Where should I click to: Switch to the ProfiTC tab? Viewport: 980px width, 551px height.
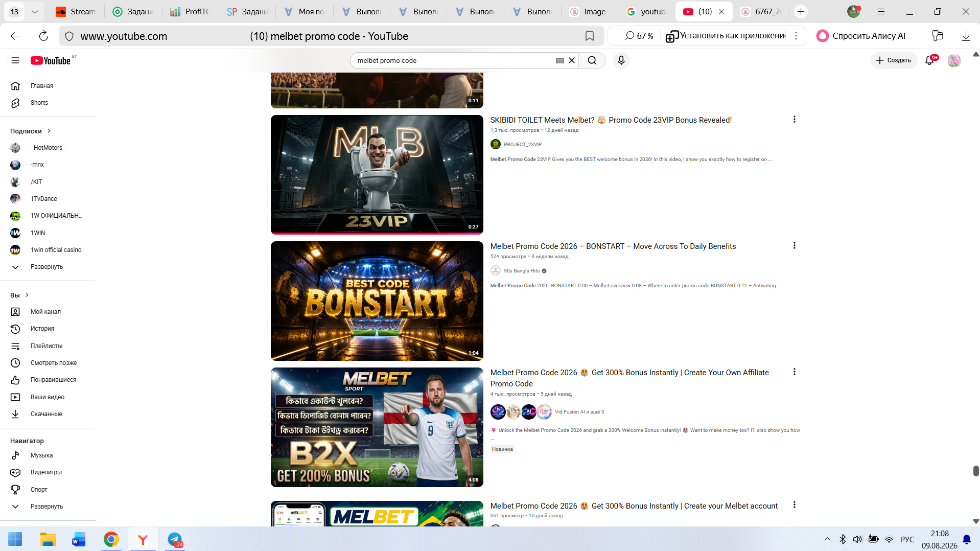[191, 11]
